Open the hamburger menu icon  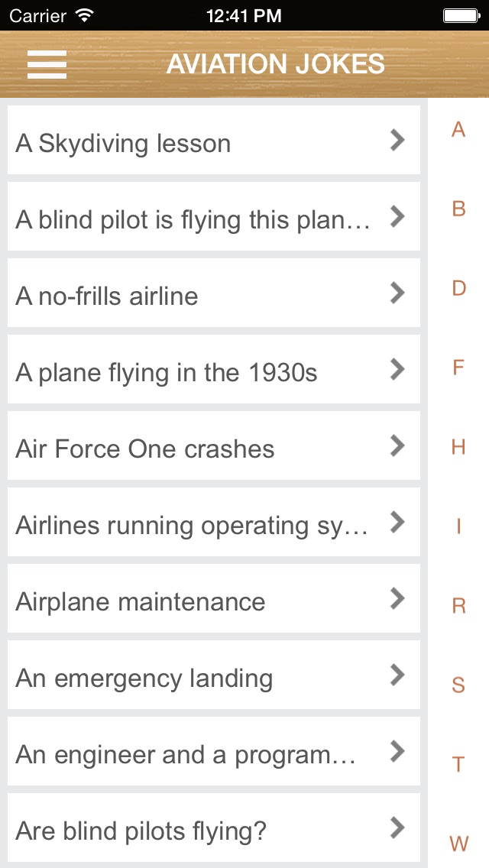click(47, 64)
